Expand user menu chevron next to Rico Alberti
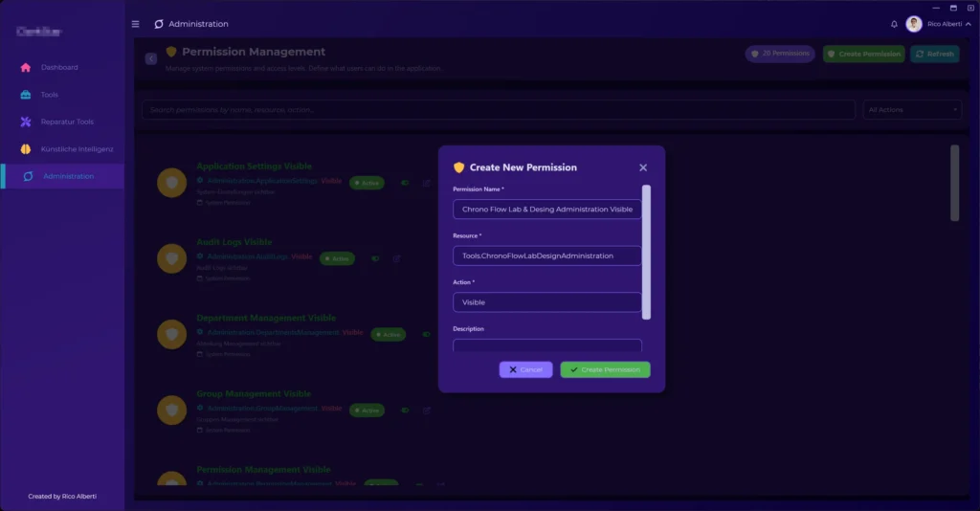 969,24
